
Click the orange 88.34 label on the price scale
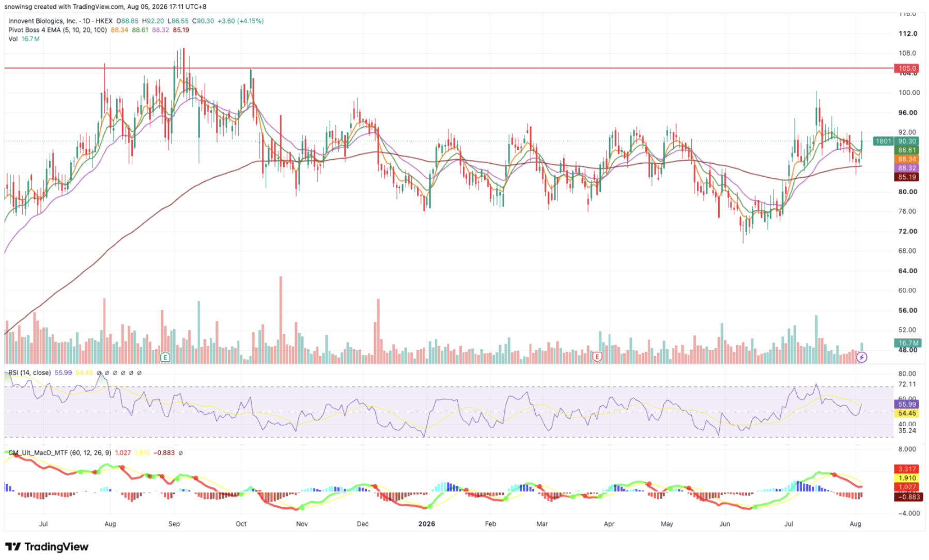[907, 159]
